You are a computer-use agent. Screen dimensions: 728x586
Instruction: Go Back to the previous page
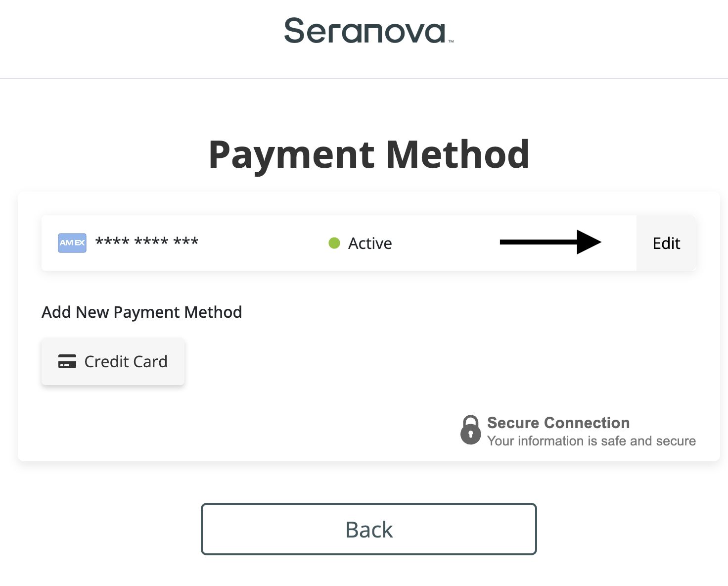(368, 529)
